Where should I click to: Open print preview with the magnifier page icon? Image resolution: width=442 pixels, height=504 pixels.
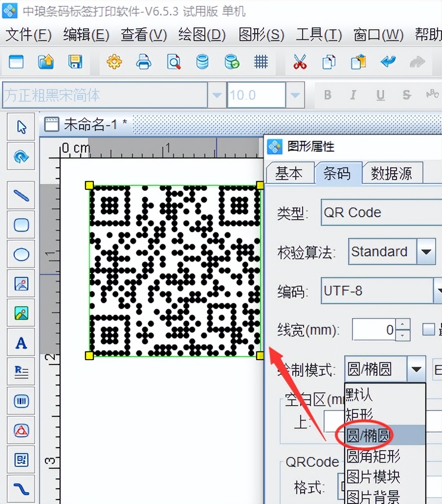click(x=174, y=62)
